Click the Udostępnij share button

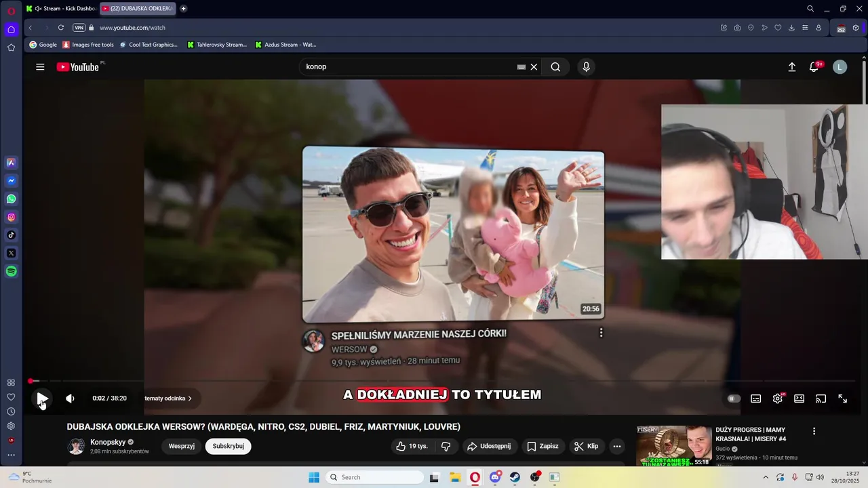(489, 446)
